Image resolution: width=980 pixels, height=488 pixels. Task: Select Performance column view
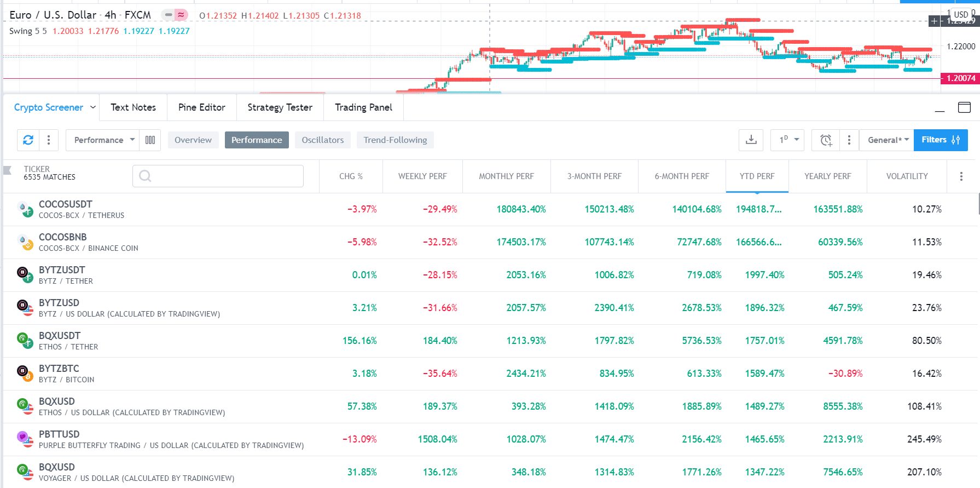[x=257, y=140]
